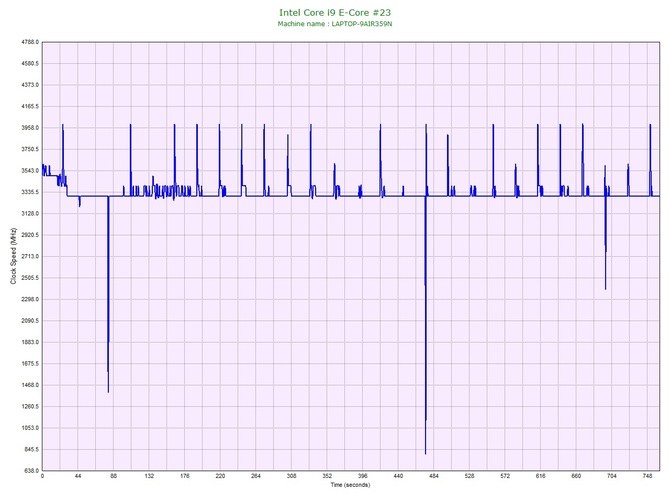This screenshot has height=502, width=670.
Task: Click the 3128.0 y-axis value
Action: [x=30, y=214]
